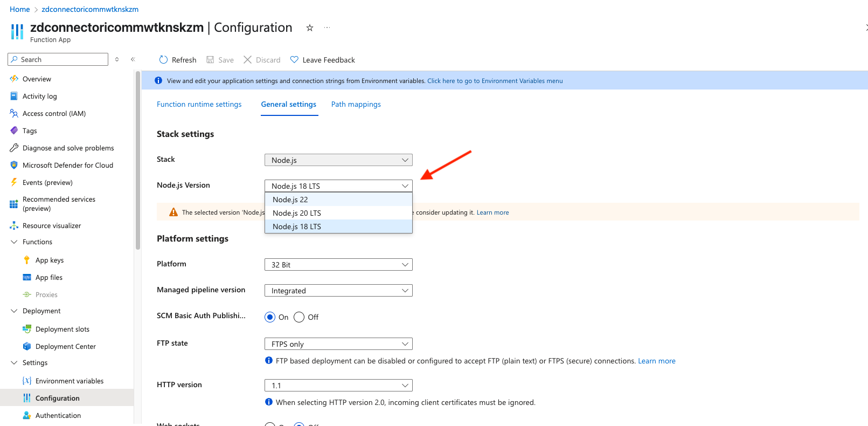Open Overview via its lightning icon

(14, 79)
